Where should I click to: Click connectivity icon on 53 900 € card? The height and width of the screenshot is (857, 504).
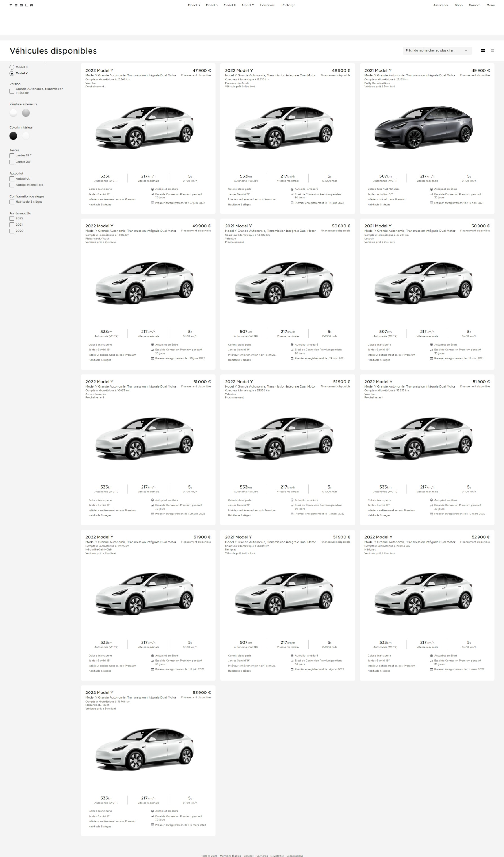coord(152,816)
